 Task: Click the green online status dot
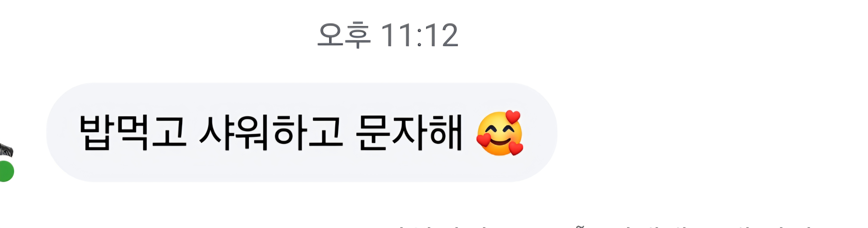point(6,171)
